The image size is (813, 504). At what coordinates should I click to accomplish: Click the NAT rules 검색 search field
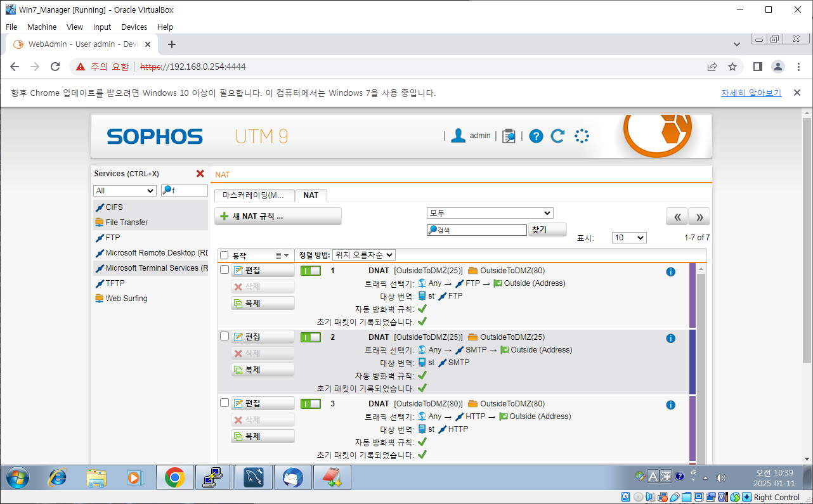477,230
